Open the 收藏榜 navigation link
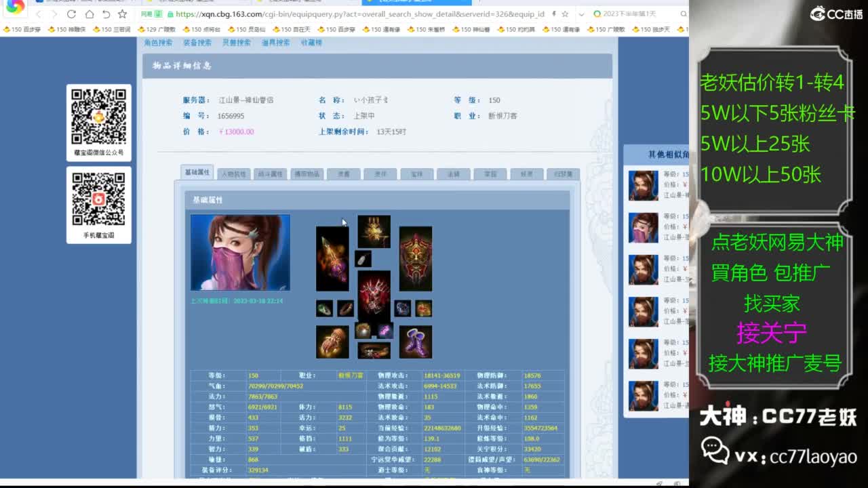868x488 pixels. click(311, 43)
